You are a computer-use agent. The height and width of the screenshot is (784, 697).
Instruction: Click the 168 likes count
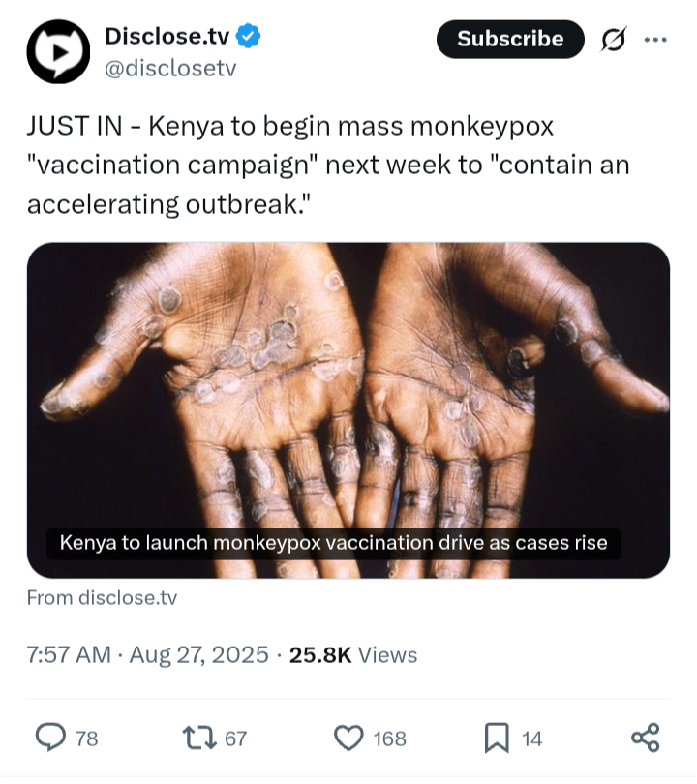(x=389, y=739)
